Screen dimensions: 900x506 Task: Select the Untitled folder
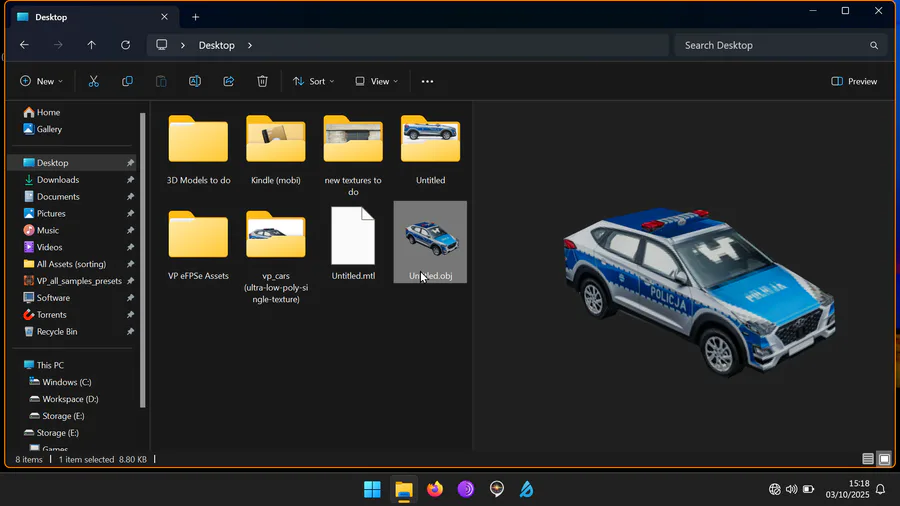pyautogui.click(x=430, y=150)
